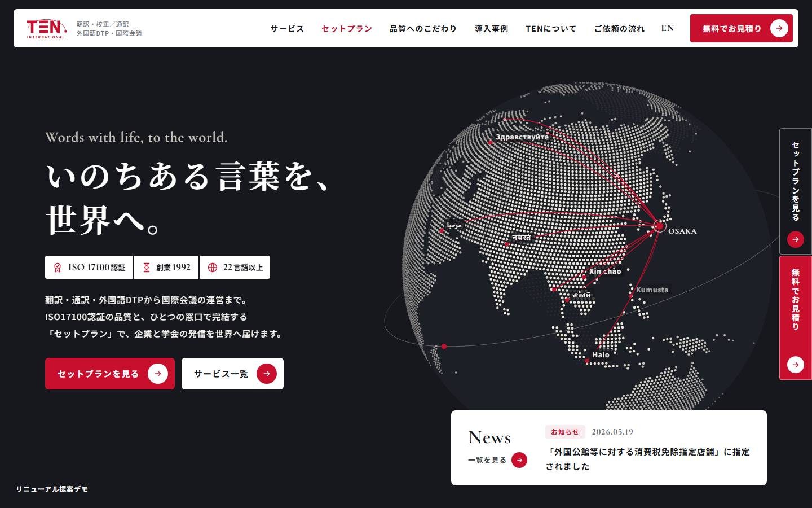Click the ISO 17100認証 badge

(89, 268)
